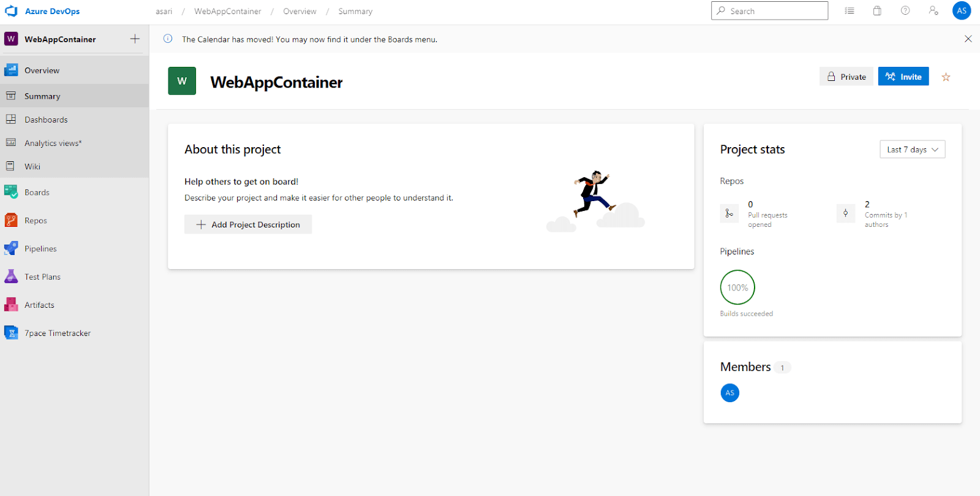The width and height of the screenshot is (980, 496).
Task: Open the 7pace Timetracker icon
Action: 11,333
